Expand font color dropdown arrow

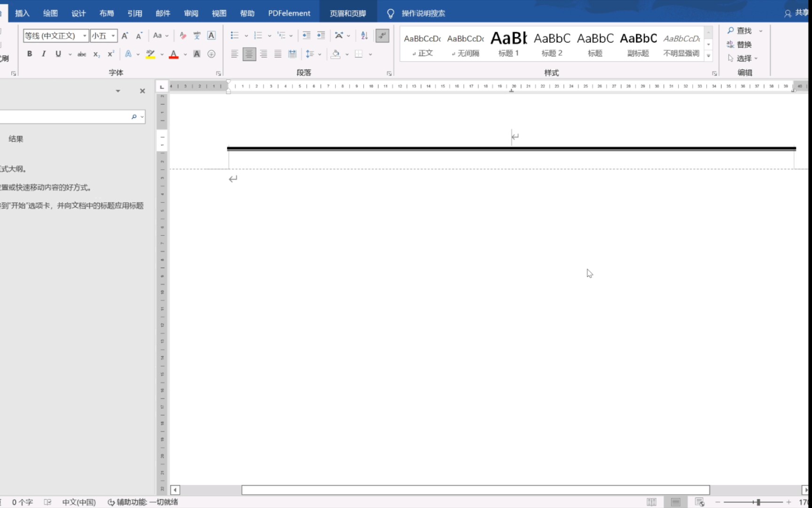pos(185,54)
